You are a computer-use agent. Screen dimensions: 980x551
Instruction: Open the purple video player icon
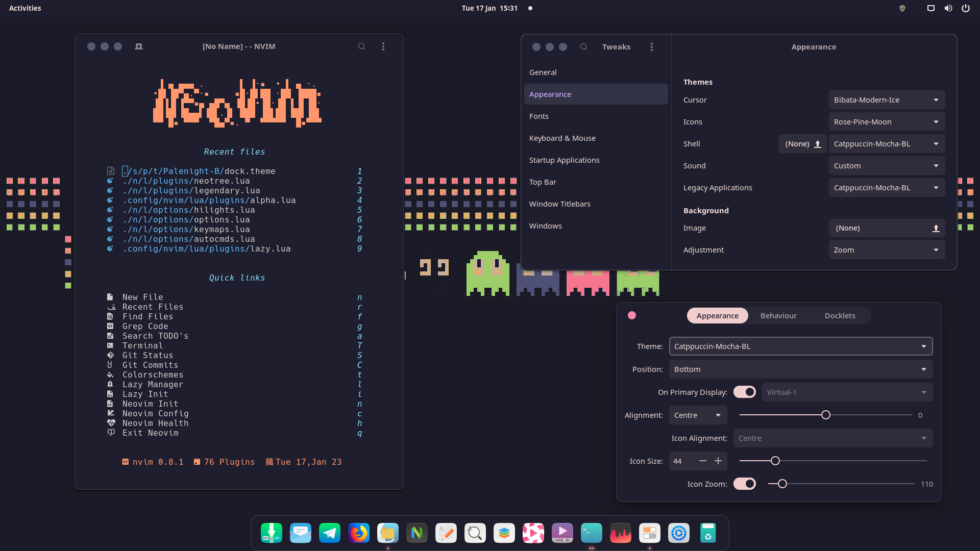click(562, 533)
